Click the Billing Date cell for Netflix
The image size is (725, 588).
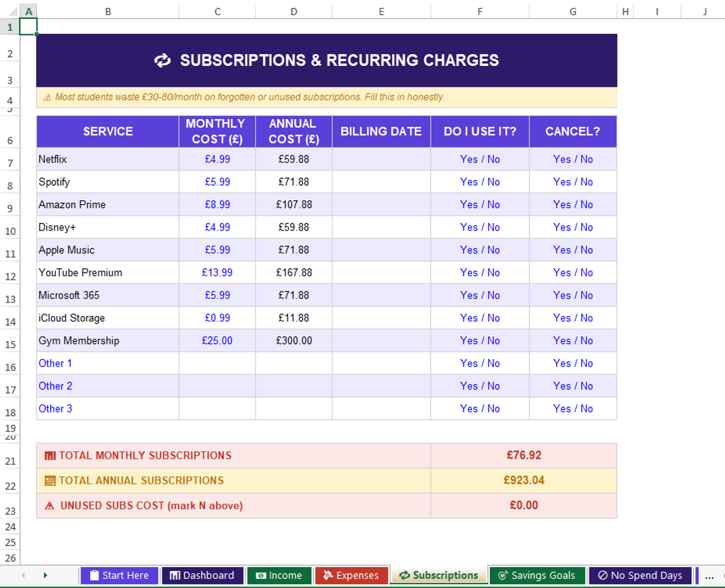pyautogui.click(x=381, y=159)
